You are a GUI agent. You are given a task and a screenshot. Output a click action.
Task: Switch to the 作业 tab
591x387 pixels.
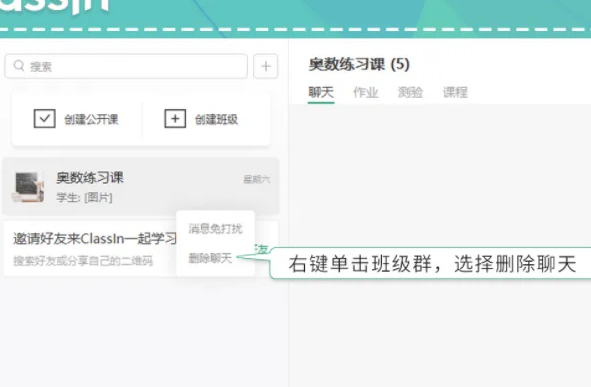click(x=366, y=92)
